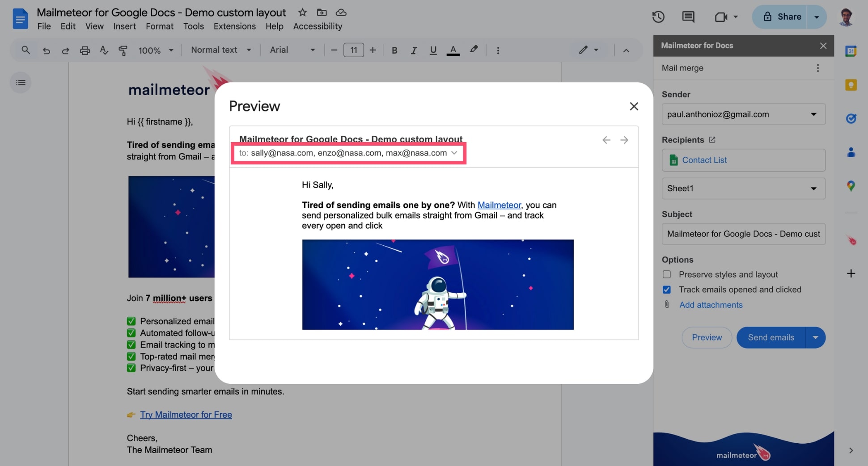Open the Google account avatar
This screenshot has width=868, height=466.
pos(846,17)
